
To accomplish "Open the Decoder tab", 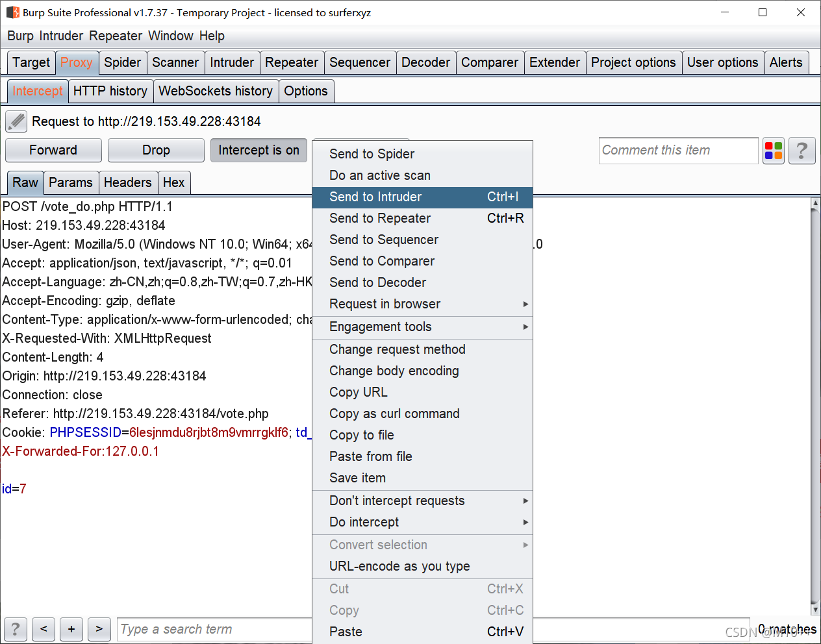I will coord(425,62).
